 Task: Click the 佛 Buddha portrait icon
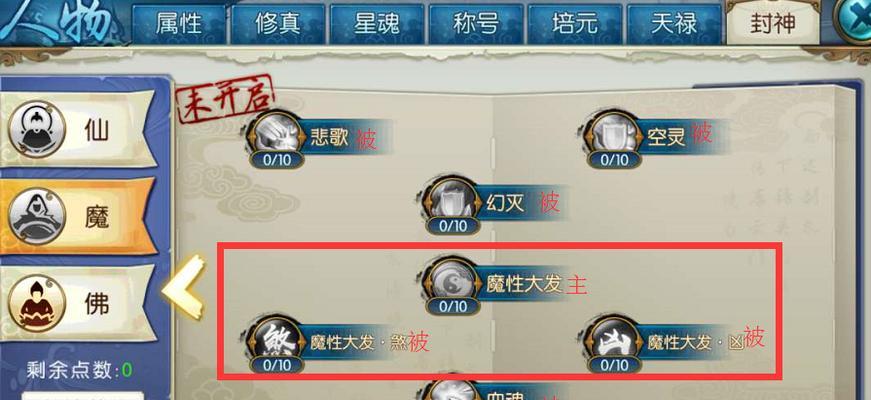pos(37,303)
